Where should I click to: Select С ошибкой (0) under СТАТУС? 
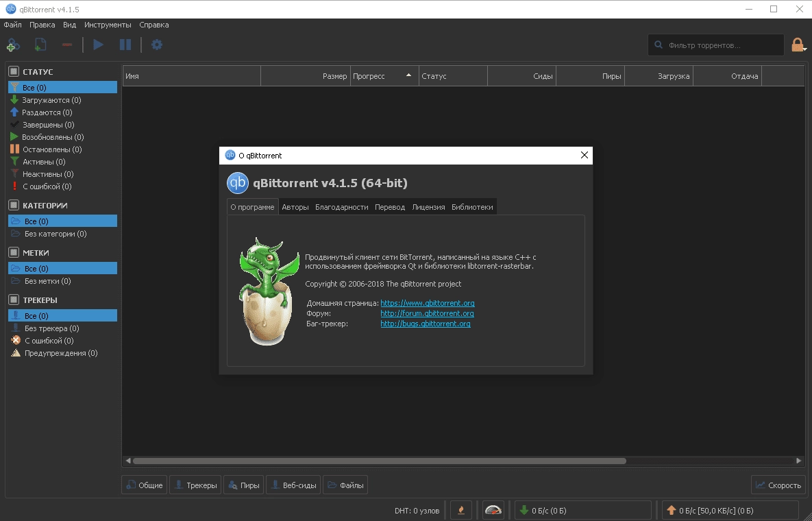pos(62,186)
